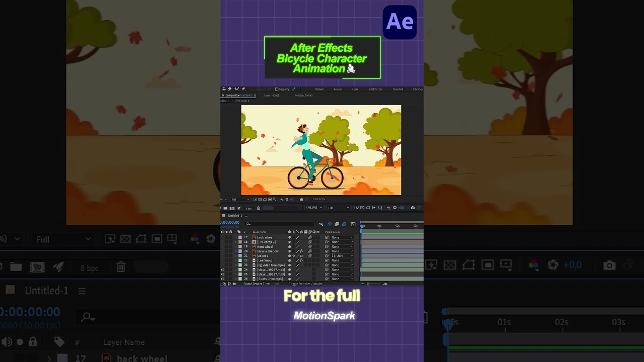Click the new composition icon beside 8 bpc
This screenshot has height=362, width=644.
[x=232, y=208]
